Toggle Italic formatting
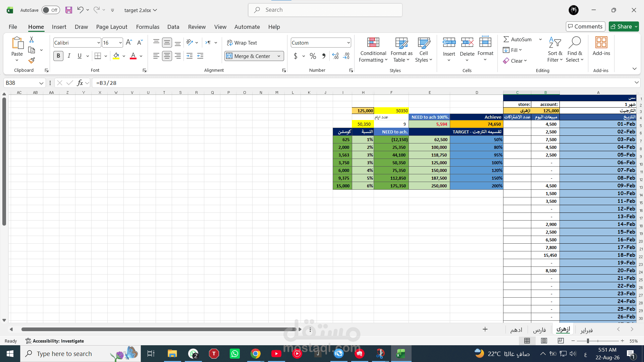644x362 pixels. tap(69, 56)
